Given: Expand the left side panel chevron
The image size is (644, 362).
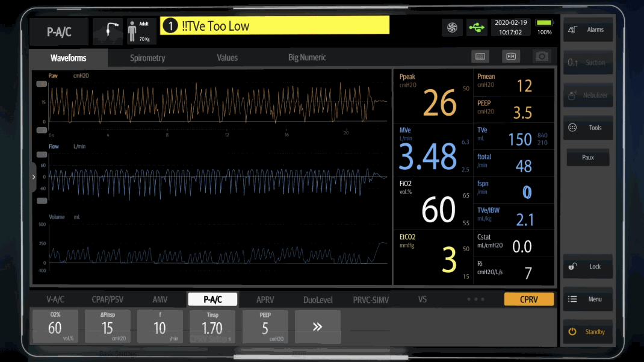Looking at the screenshot, I should pyautogui.click(x=34, y=177).
